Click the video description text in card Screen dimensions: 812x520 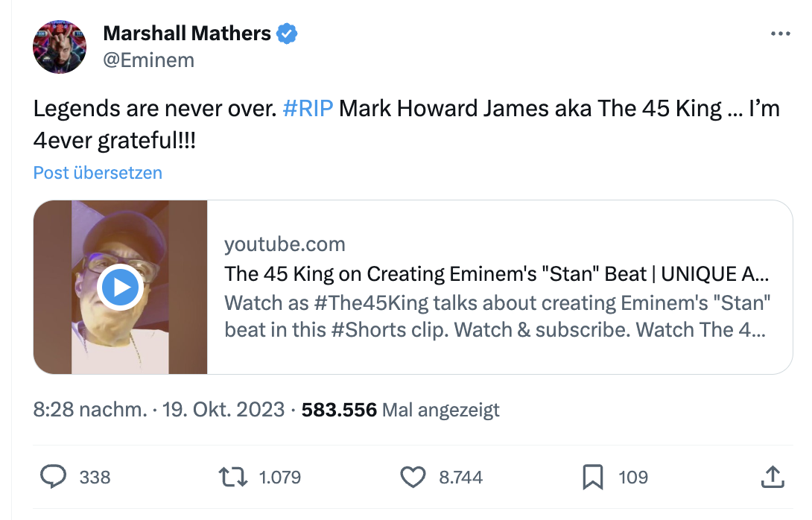point(497,317)
